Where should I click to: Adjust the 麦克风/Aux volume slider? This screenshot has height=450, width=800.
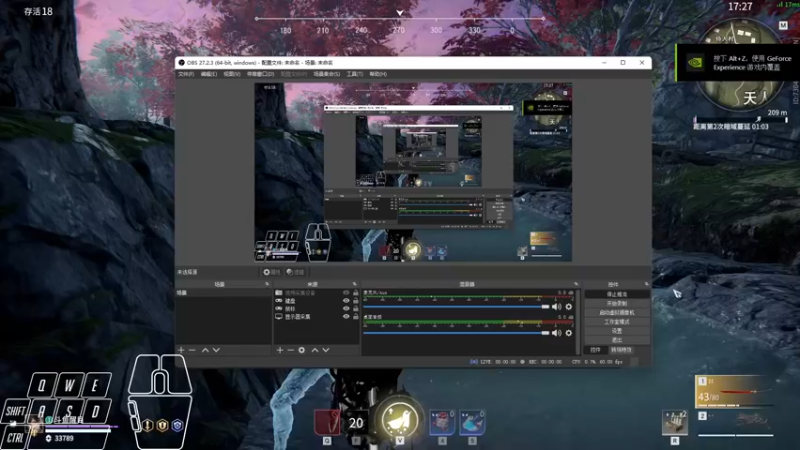(456, 307)
